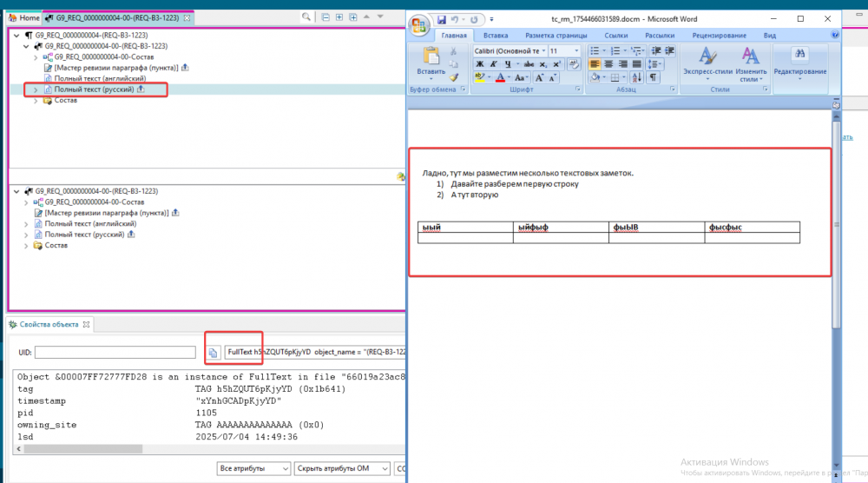Undo last action in Word quick access
The image size is (868, 483).
click(x=455, y=19)
